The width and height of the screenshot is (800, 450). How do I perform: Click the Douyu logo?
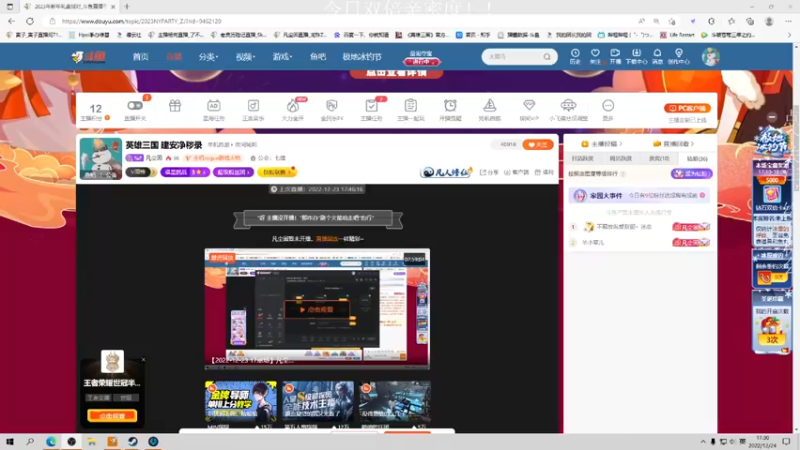89,57
